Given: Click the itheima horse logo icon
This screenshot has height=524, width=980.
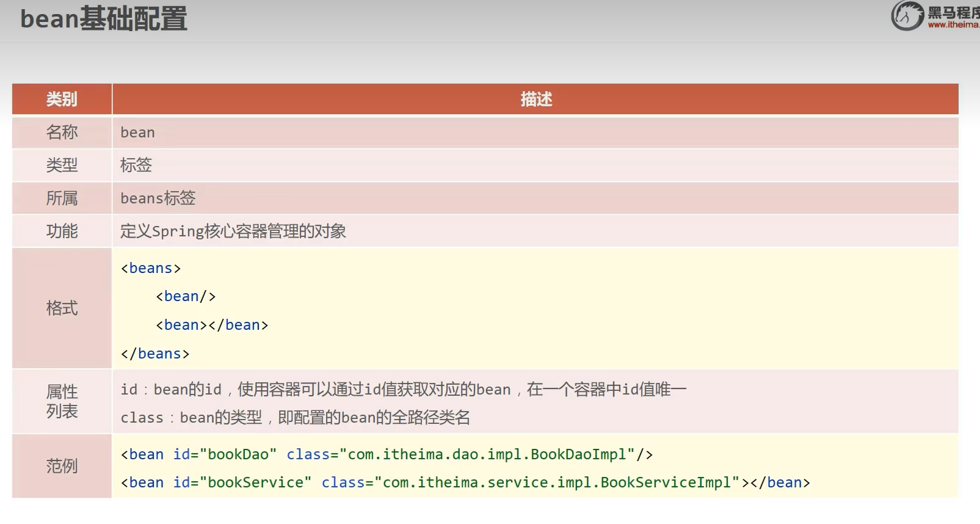Looking at the screenshot, I should pyautogui.click(x=907, y=16).
